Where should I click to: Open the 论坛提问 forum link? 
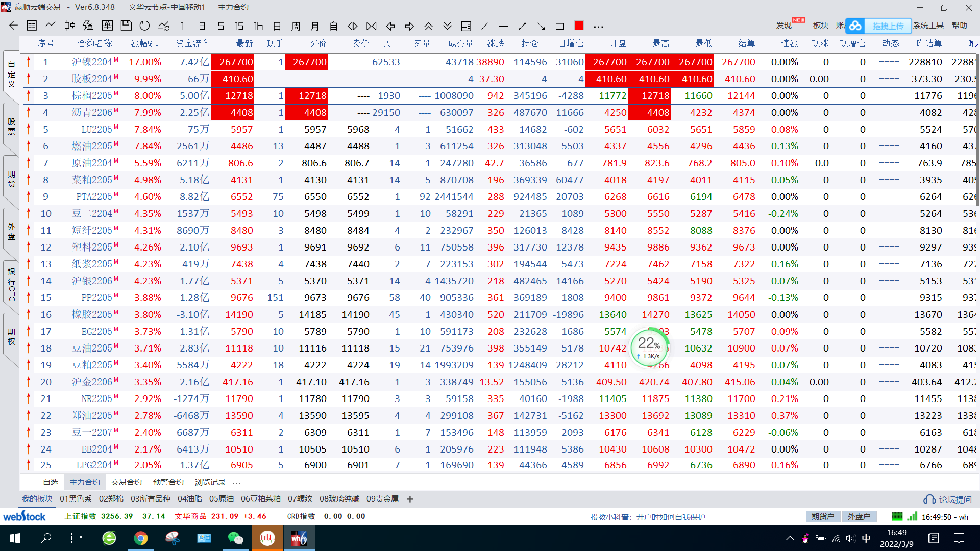pyautogui.click(x=948, y=499)
